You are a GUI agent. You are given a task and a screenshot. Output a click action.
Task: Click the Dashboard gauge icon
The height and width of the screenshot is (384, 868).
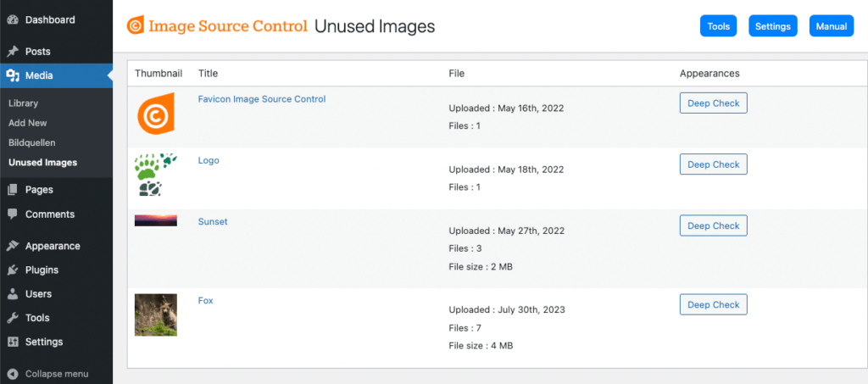[x=13, y=19]
